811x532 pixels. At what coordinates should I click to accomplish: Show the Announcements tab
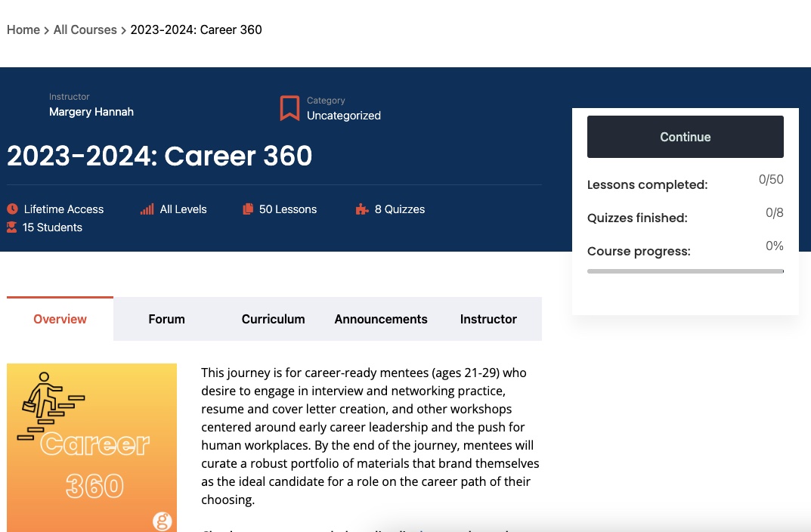click(x=381, y=319)
